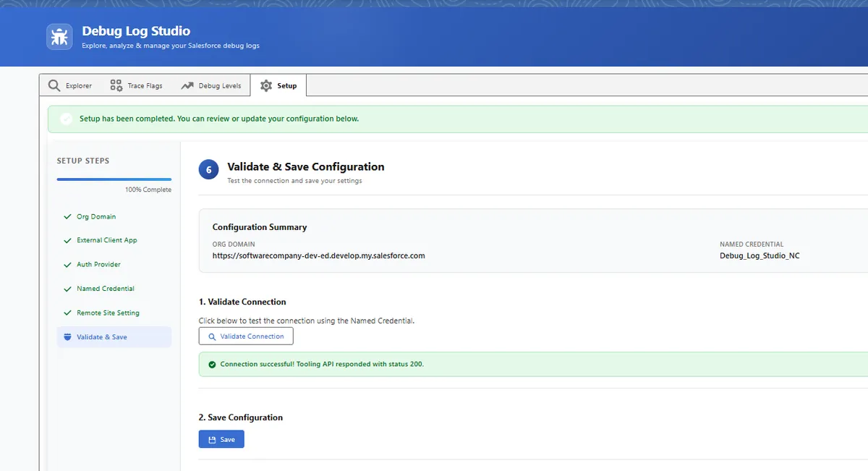This screenshot has width=868, height=471.
Task: Go to the Org Domain step
Action: point(114,216)
